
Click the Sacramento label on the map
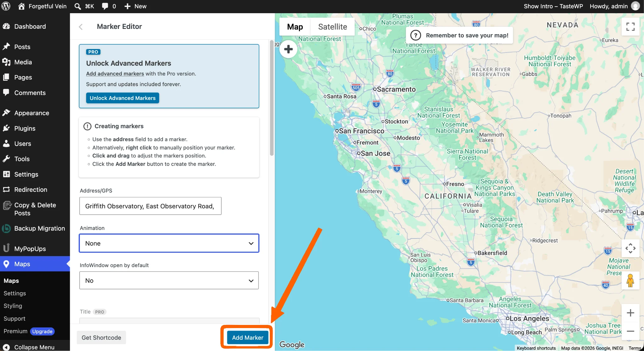pyautogui.click(x=396, y=89)
